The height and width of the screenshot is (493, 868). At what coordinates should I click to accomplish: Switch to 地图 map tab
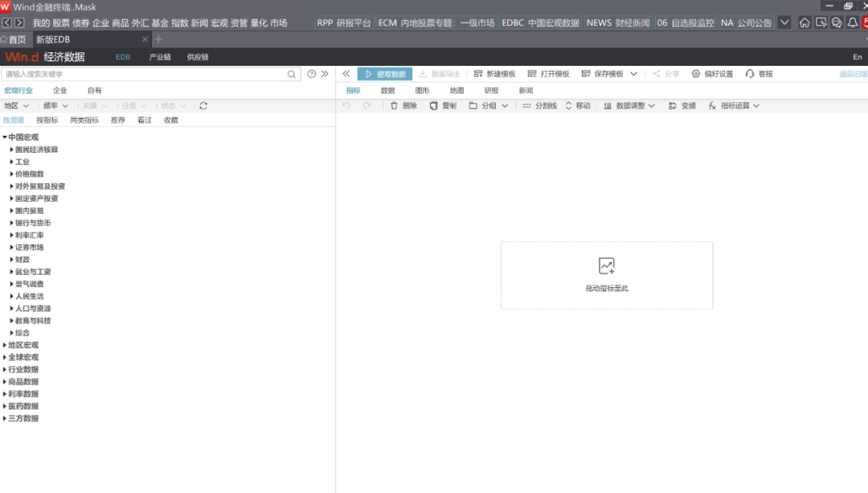point(457,90)
